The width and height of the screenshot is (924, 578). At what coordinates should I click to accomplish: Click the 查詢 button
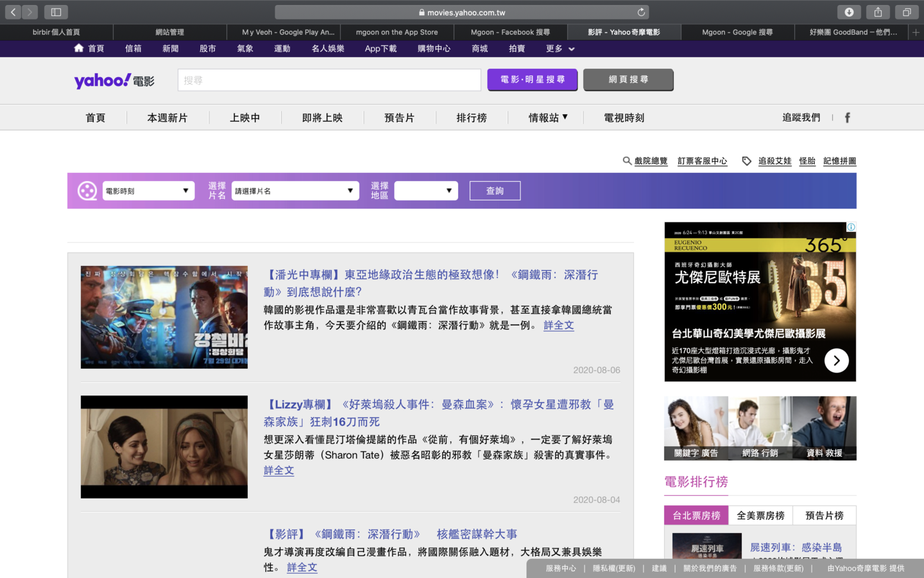click(495, 191)
